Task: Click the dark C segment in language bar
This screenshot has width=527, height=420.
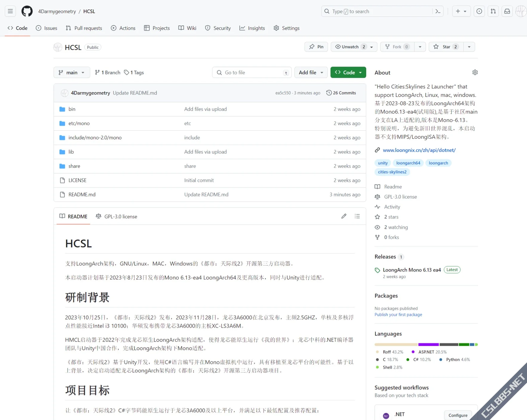Action: point(449,345)
